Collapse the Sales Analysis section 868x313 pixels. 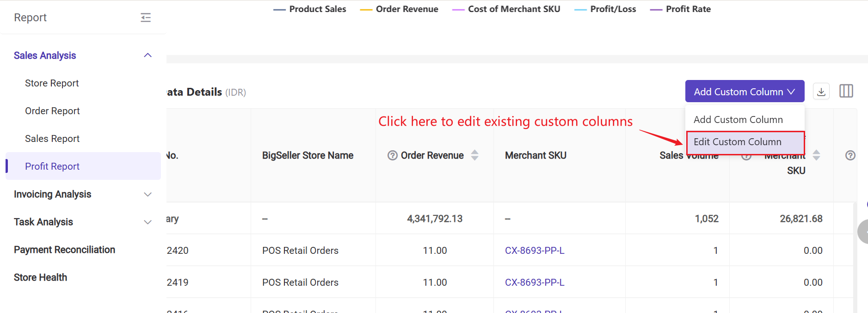[x=148, y=55]
